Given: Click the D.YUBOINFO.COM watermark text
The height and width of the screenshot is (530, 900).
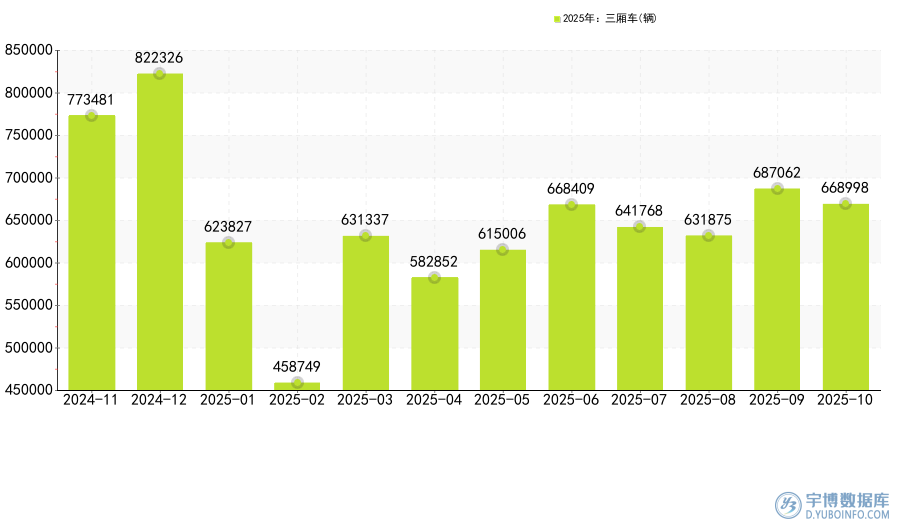Looking at the screenshot, I should click(x=847, y=515).
